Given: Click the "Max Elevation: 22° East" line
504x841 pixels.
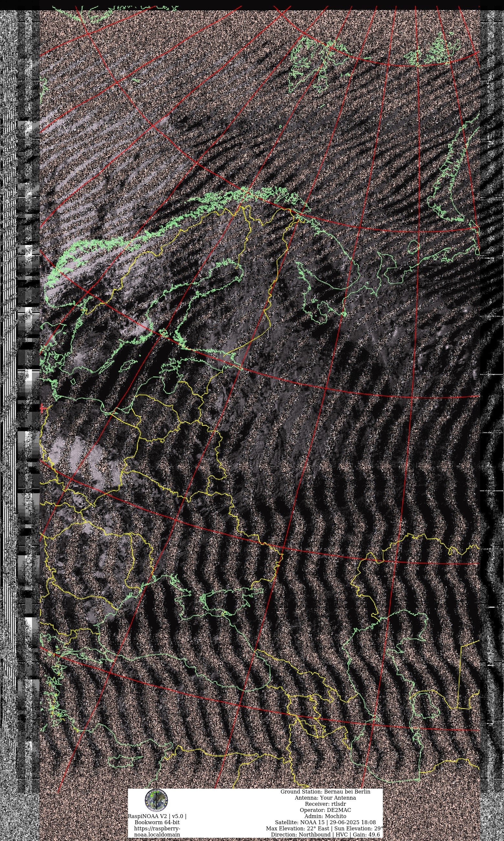Looking at the screenshot, I should click(324, 828).
